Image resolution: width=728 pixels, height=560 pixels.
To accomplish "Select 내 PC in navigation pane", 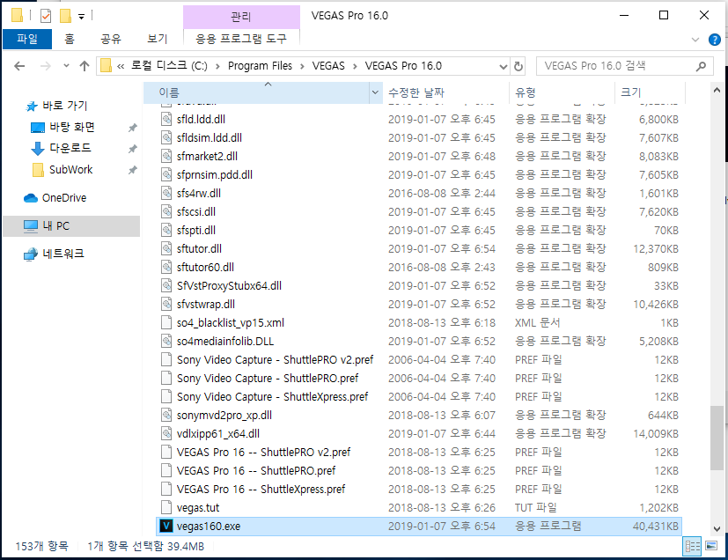I will click(x=71, y=226).
